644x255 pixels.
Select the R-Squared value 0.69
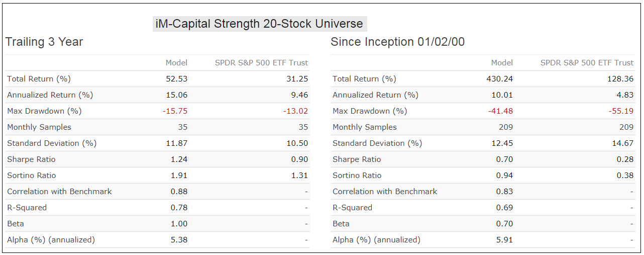(x=504, y=208)
